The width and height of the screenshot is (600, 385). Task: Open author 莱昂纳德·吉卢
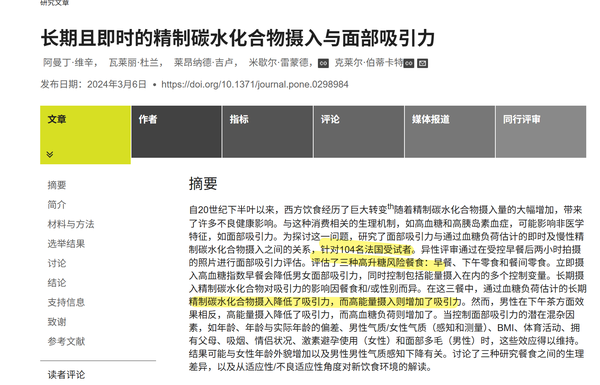tap(204, 62)
